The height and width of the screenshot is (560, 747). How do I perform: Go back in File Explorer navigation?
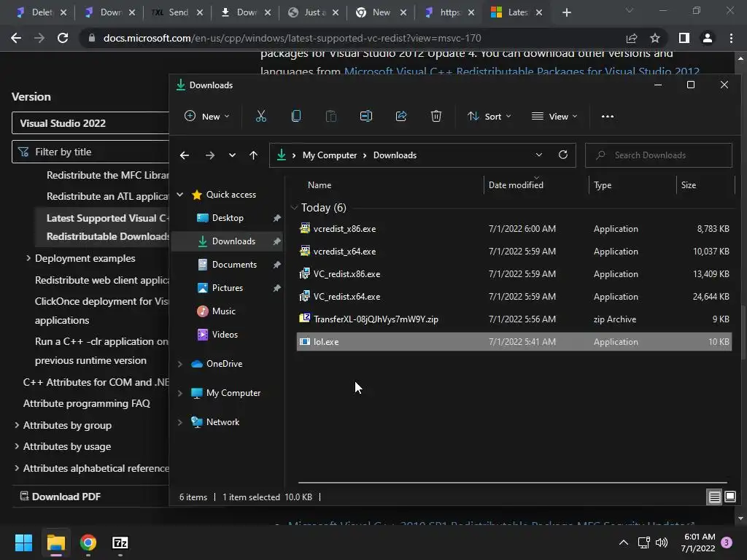pos(185,155)
